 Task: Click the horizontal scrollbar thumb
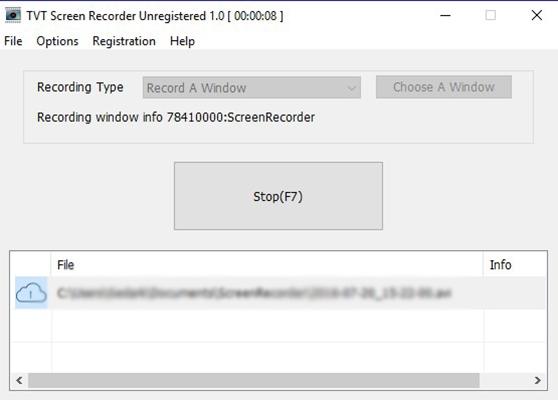pos(254,380)
